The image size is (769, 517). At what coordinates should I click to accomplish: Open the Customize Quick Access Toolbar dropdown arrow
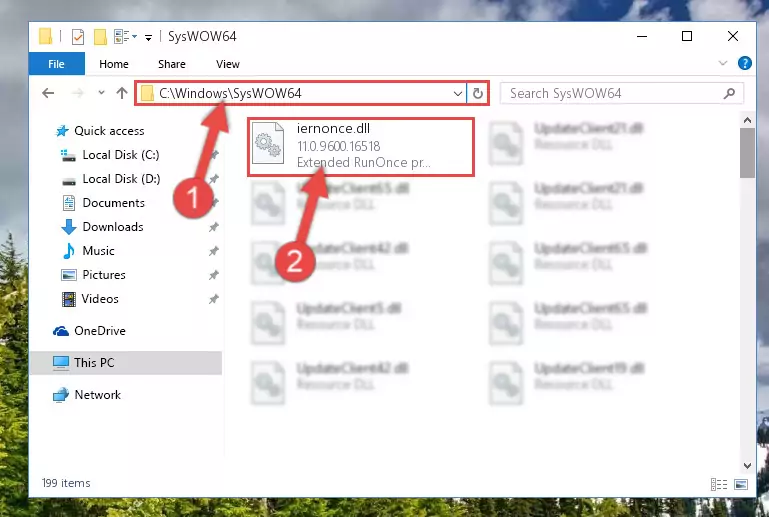148,37
